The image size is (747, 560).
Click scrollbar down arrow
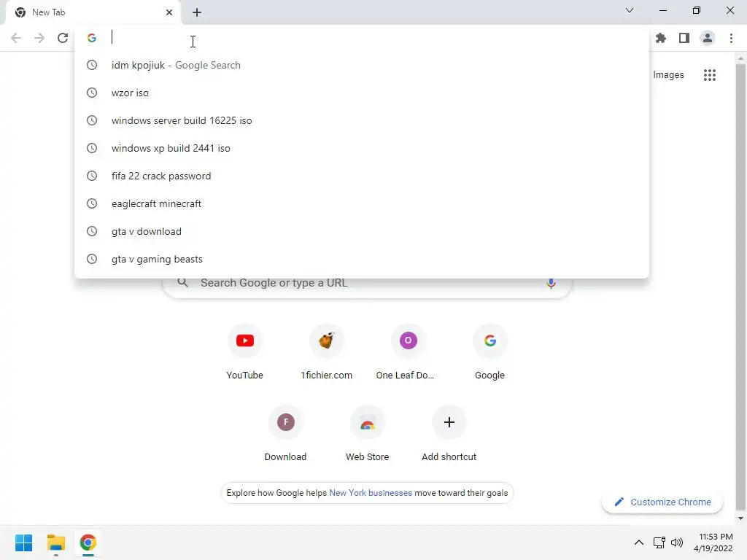740,518
